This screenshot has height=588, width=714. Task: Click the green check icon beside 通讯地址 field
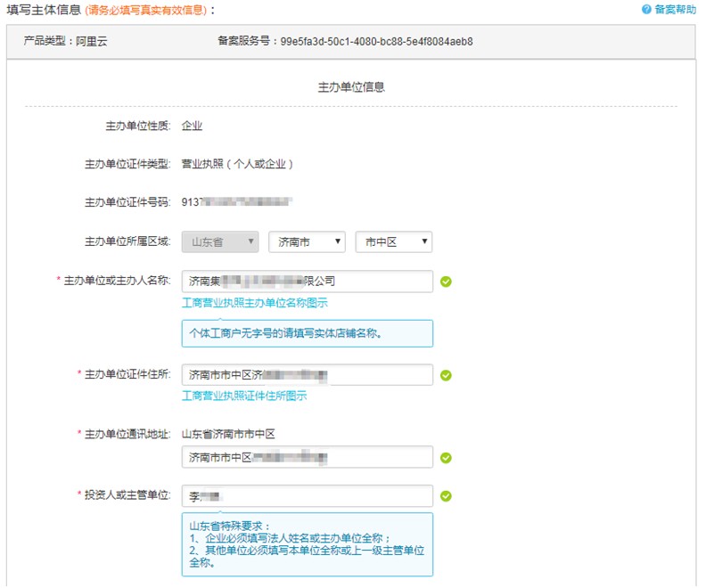click(446, 458)
